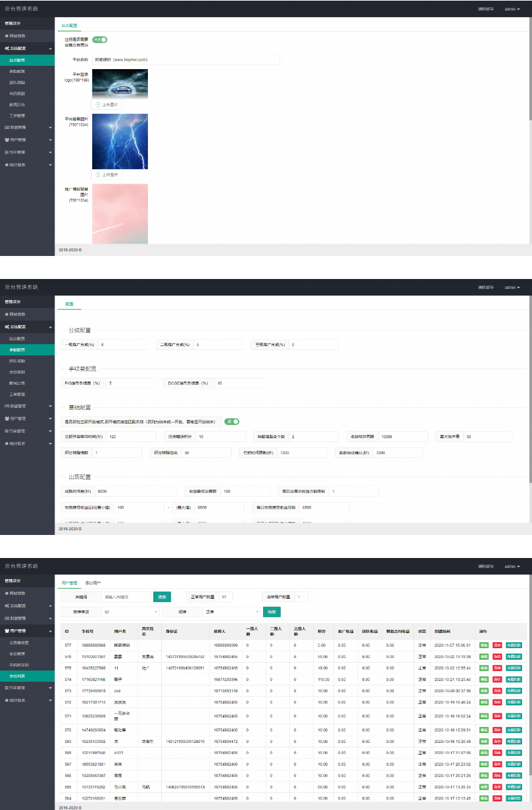Click the plus upload icon below the car logo
Viewport: 532px width, 810px height.
[99, 105]
